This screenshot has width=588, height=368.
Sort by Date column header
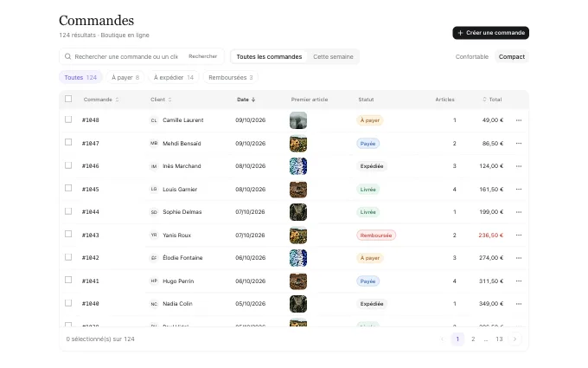[246, 100]
